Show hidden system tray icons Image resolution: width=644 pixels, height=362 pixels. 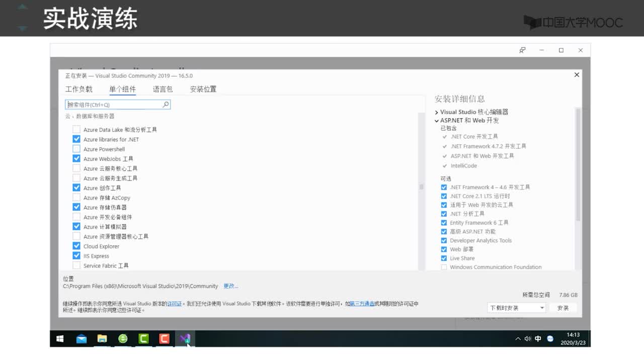(x=518, y=339)
